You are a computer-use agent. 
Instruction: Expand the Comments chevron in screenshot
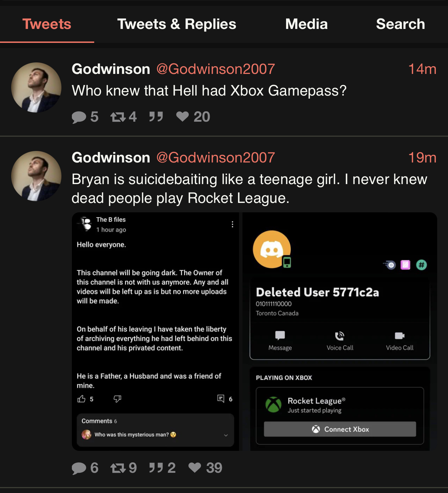tap(226, 435)
